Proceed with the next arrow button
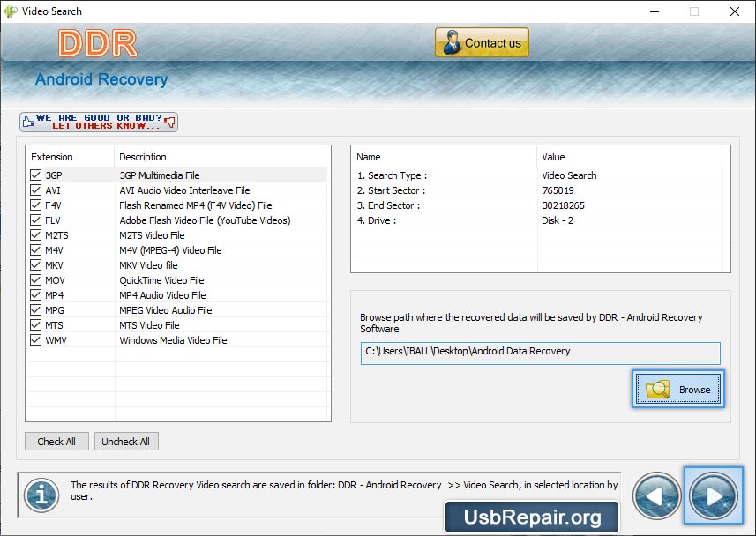 713,495
